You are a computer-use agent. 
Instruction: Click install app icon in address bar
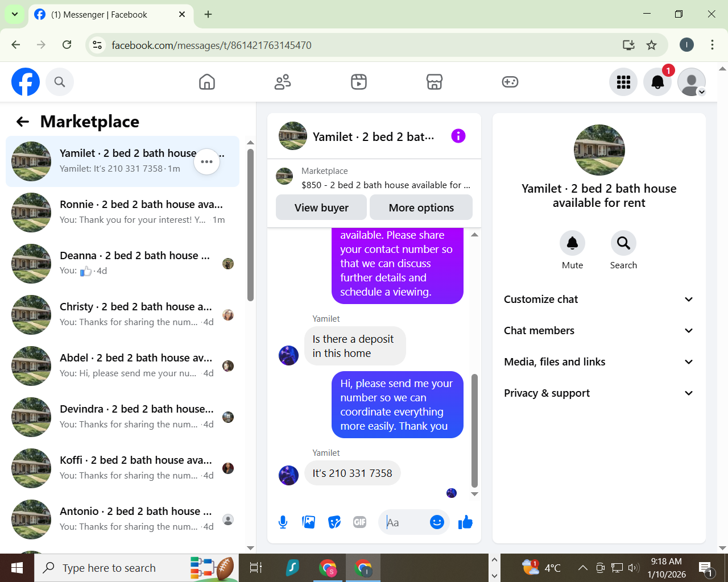628,45
